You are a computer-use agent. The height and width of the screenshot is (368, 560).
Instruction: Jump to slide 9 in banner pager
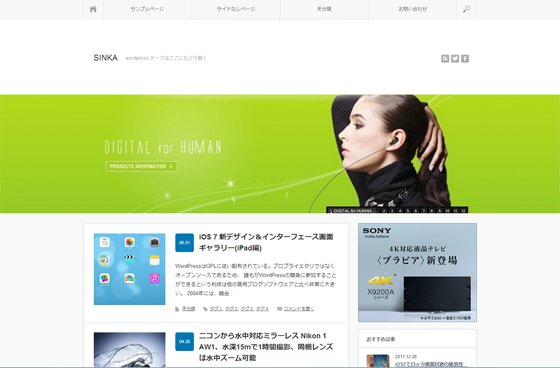point(439,210)
